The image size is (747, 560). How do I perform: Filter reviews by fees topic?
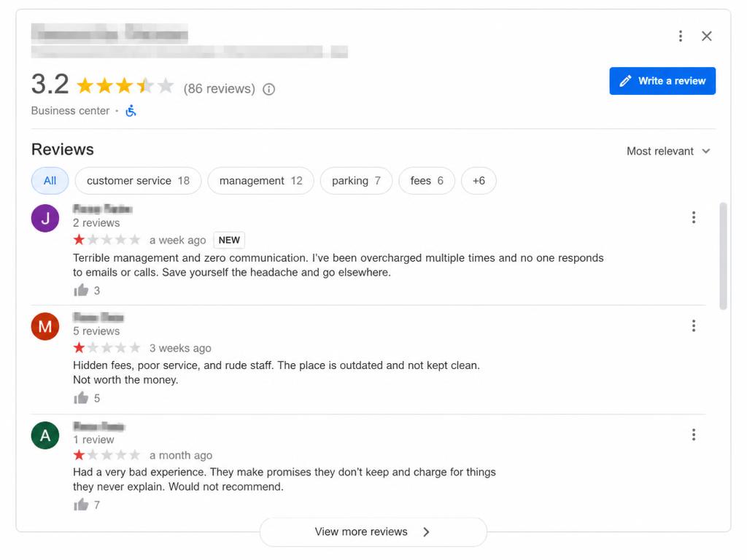[x=426, y=181]
